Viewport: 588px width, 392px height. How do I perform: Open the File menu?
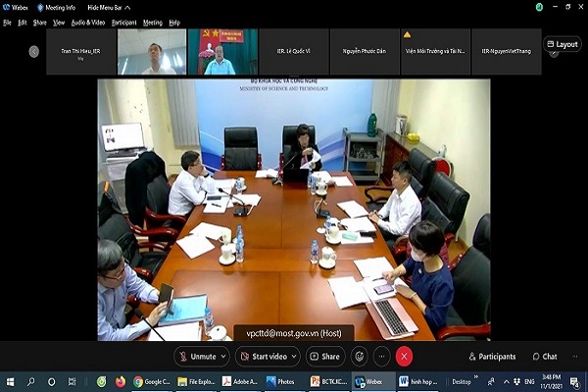pos(7,23)
